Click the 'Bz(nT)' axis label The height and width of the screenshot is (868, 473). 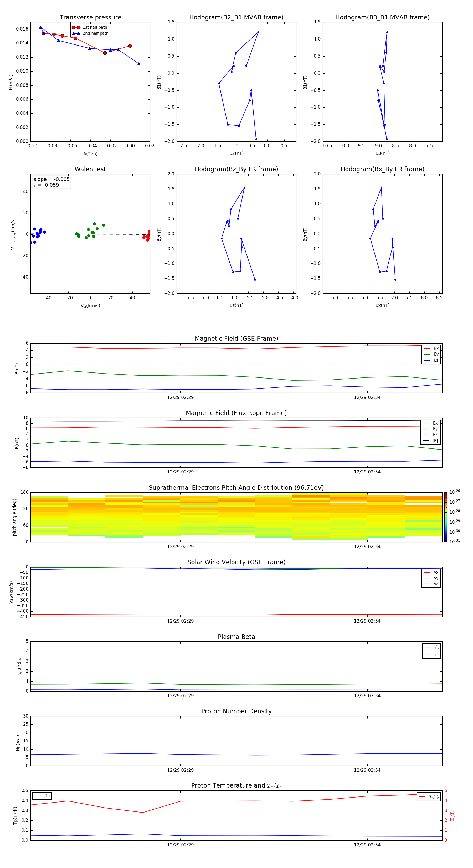236,305
